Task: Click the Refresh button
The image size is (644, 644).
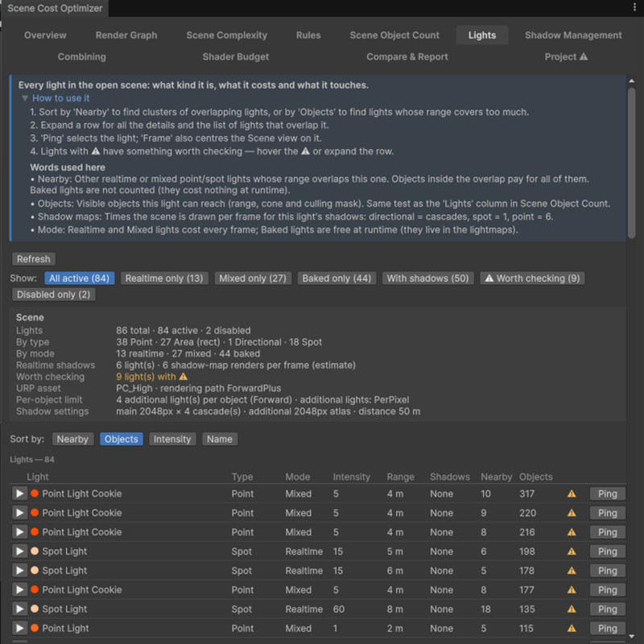Action: coord(34,259)
